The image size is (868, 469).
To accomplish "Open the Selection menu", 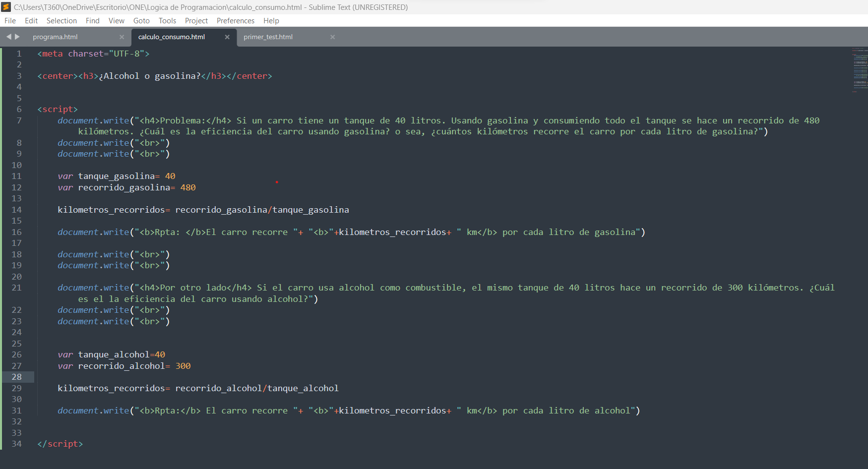I will (62, 21).
